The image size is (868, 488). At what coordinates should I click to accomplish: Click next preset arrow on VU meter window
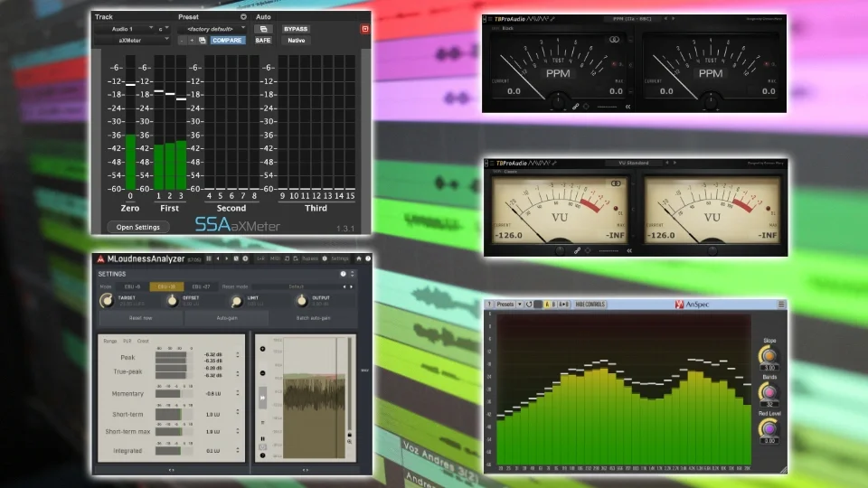(x=675, y=164)
